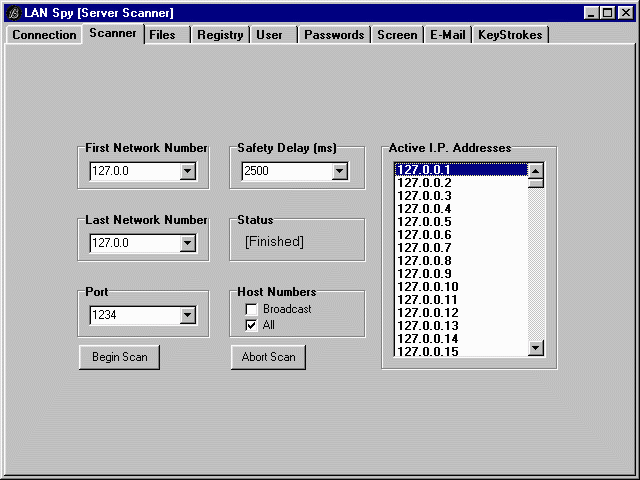Click the LAN Spy title bar icon
Screen dimensions: 640x480
click(x=13, y=12)
